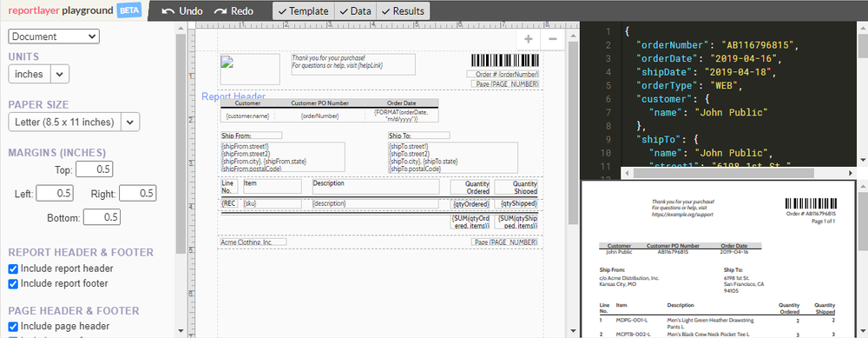Select the 'Thank you for your purchase' text box

point(353,64)
